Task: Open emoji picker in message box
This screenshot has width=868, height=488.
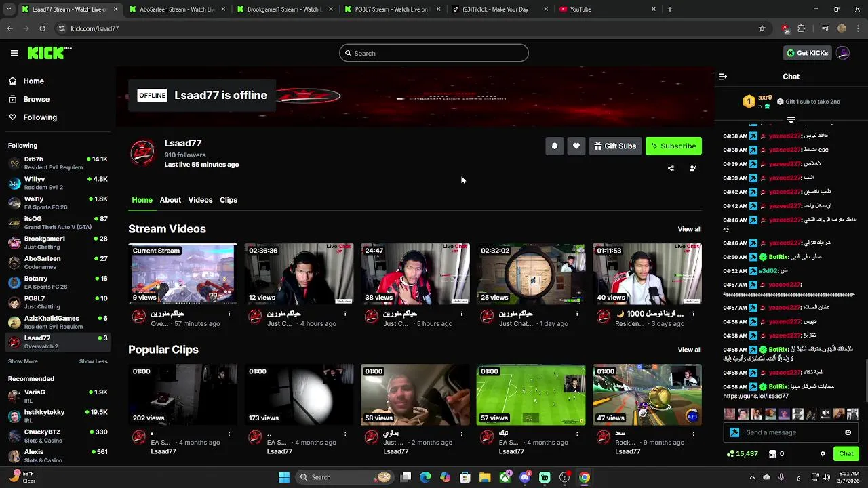Action: [848, 432]
